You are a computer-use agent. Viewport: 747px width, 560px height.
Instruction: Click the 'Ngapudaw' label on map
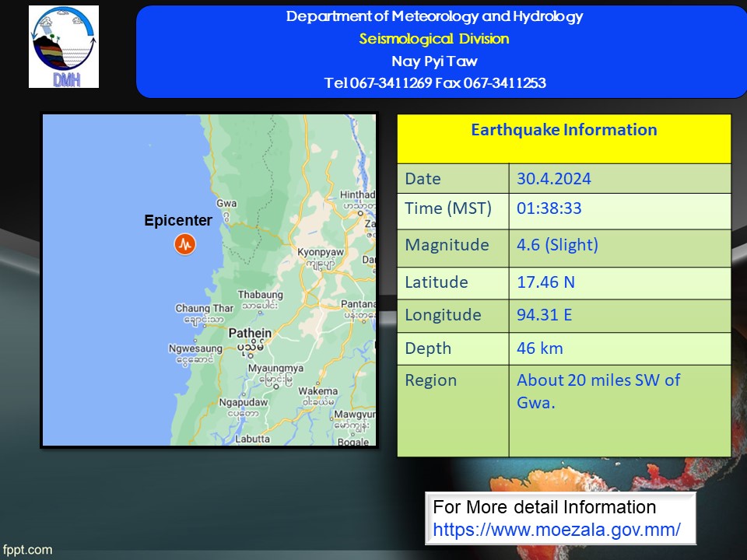pyautogui.click(x=244, y=402)
